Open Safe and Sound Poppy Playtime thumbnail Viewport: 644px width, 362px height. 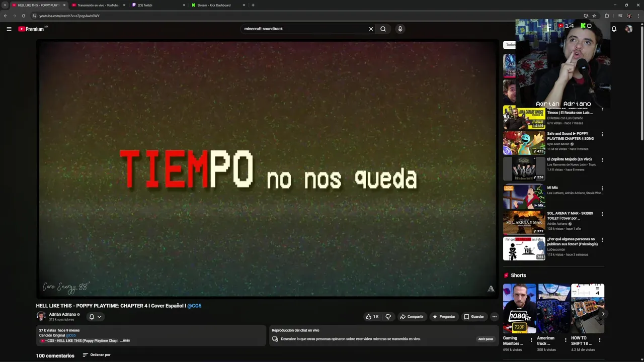tap(524, 143)
